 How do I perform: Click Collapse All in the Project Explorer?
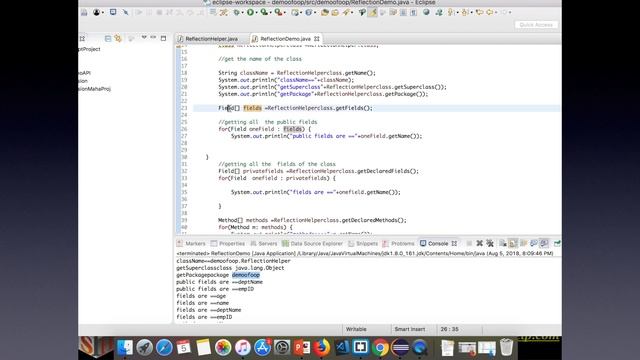108,38
